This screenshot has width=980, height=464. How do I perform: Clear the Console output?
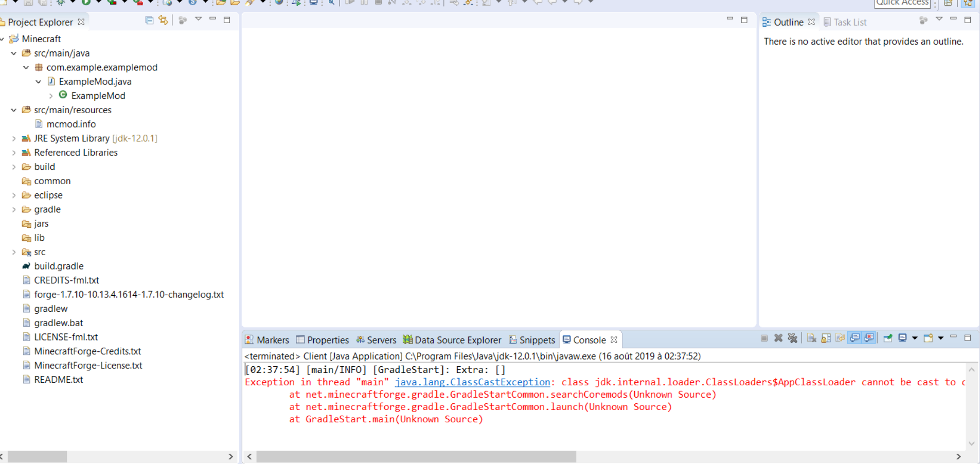point(812,338)
